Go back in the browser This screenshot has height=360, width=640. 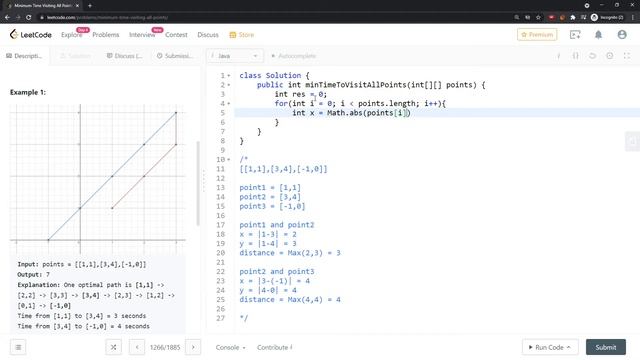tap(7, 18)
